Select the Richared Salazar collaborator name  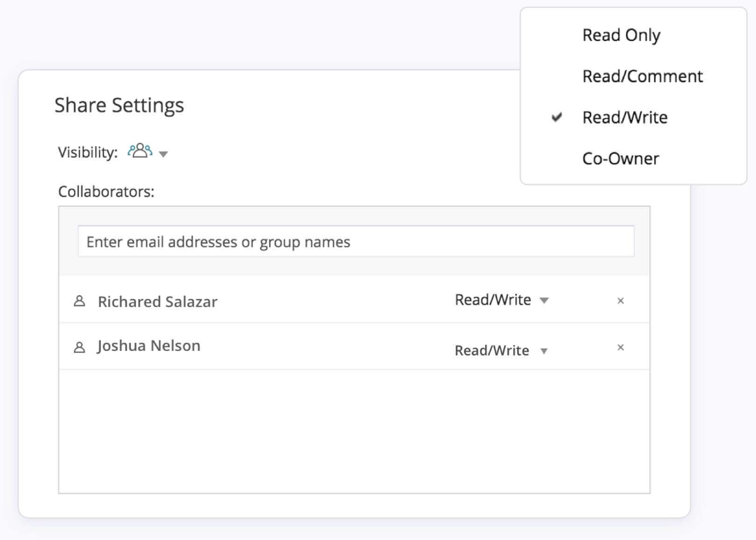pyautogui.click(x=157, y=302)
